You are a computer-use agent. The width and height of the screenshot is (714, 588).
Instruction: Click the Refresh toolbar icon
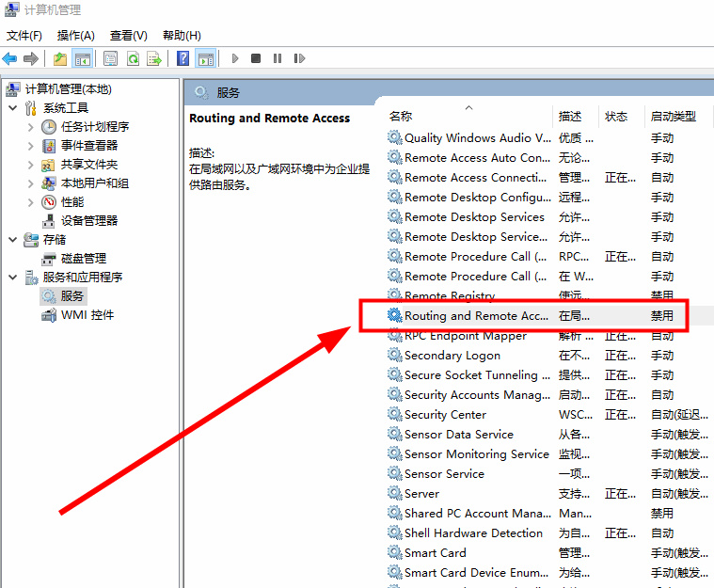[133, 58]
